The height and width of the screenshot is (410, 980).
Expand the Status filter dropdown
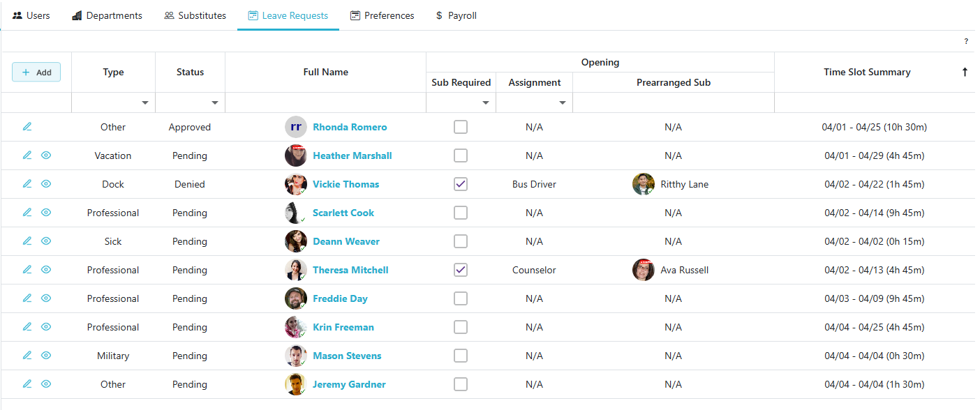(215, 103)
